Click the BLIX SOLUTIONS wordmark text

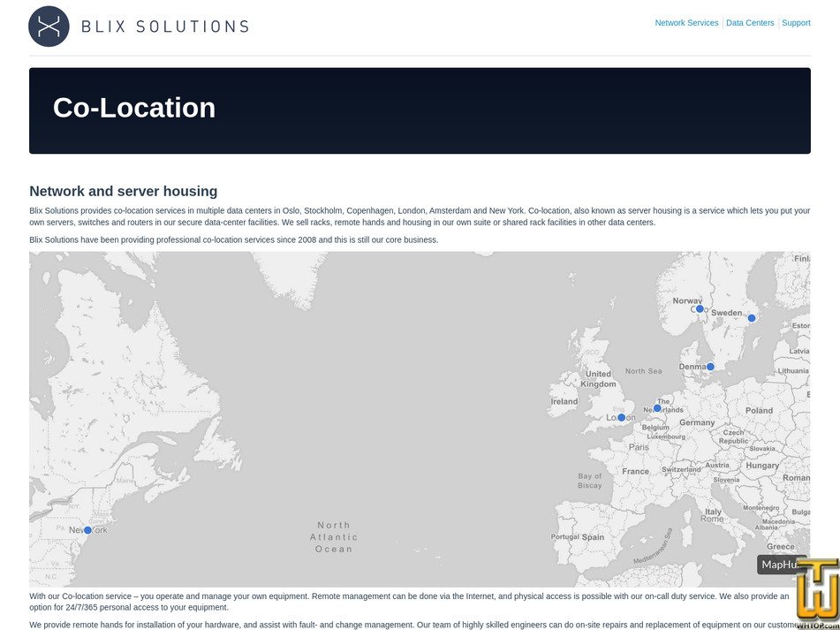tap(165, 27)
